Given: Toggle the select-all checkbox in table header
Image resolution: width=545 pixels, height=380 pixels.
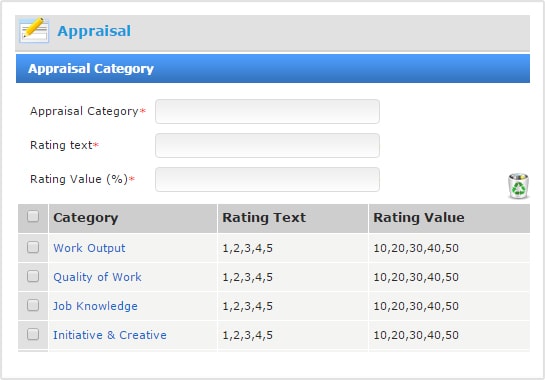Looking at the screenshot, I should click(x=33, y=216).
